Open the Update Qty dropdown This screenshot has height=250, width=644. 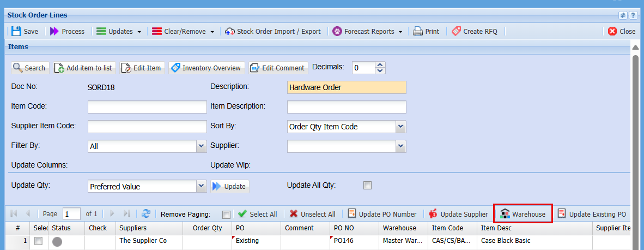click(x=201, y=186)
